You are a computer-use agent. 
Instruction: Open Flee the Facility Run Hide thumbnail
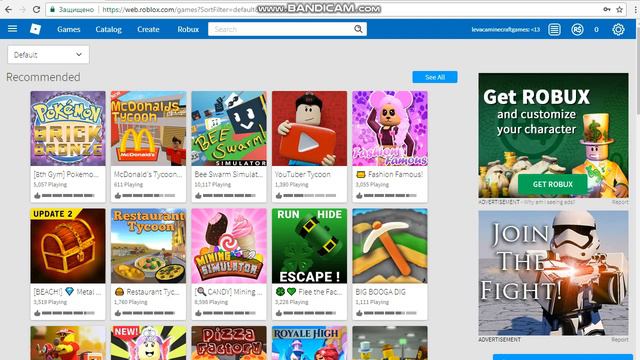pyautogui.click(x=309, y=246)
